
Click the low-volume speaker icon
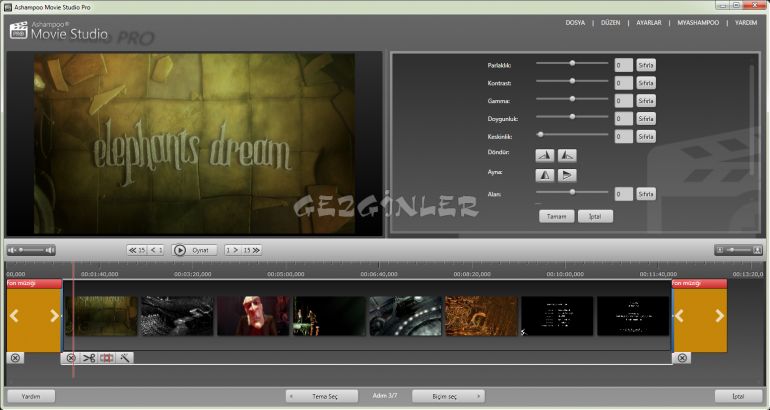point(12,250)
